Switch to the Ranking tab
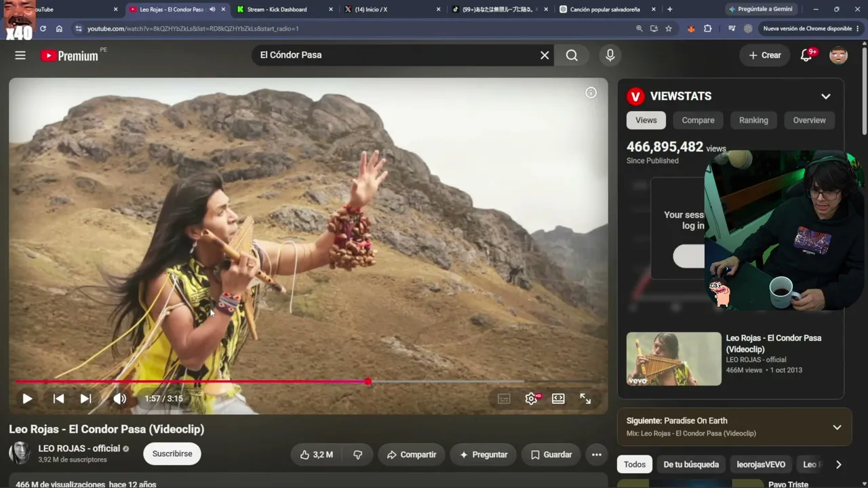868x488 pixels. [x=753, y=120]
